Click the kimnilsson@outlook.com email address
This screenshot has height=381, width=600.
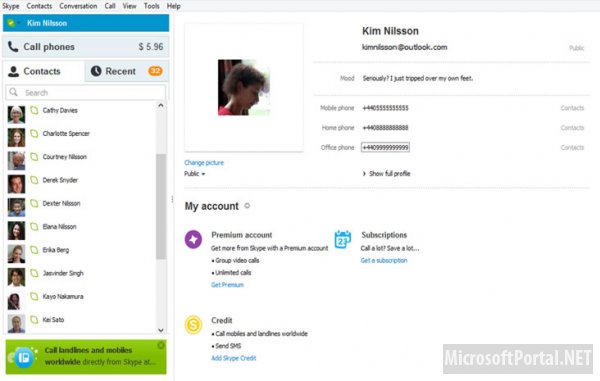coord(404,47)
